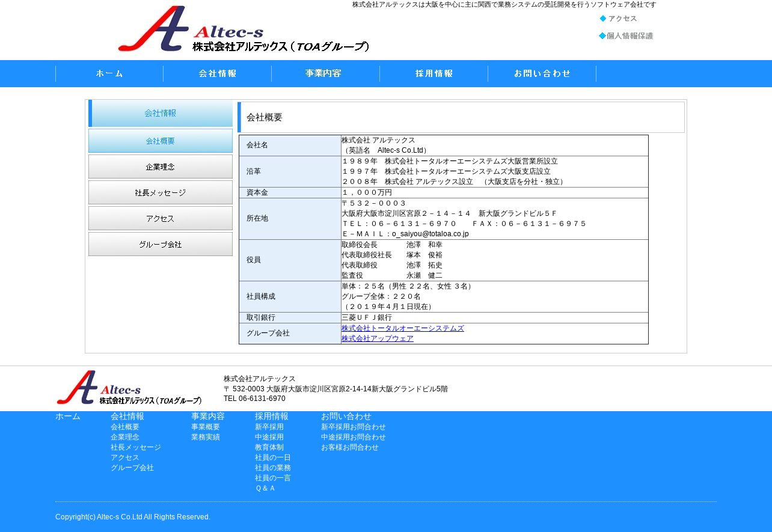
Task: Click the お問い合わせ heading in the footer
Action: [x=346, y=416]
